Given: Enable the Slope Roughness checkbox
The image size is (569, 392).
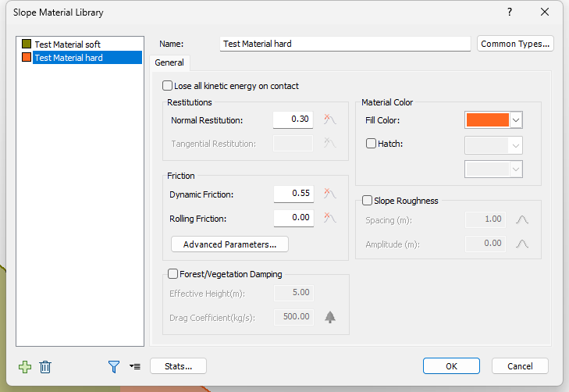Looking at the screenshot, I should click(x=368, y=200).
